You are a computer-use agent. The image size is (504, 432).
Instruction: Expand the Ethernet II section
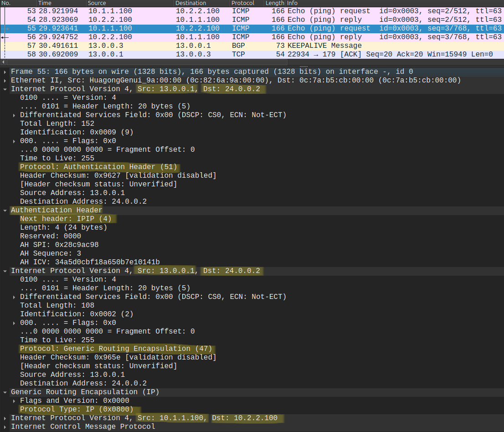(5, 80)
